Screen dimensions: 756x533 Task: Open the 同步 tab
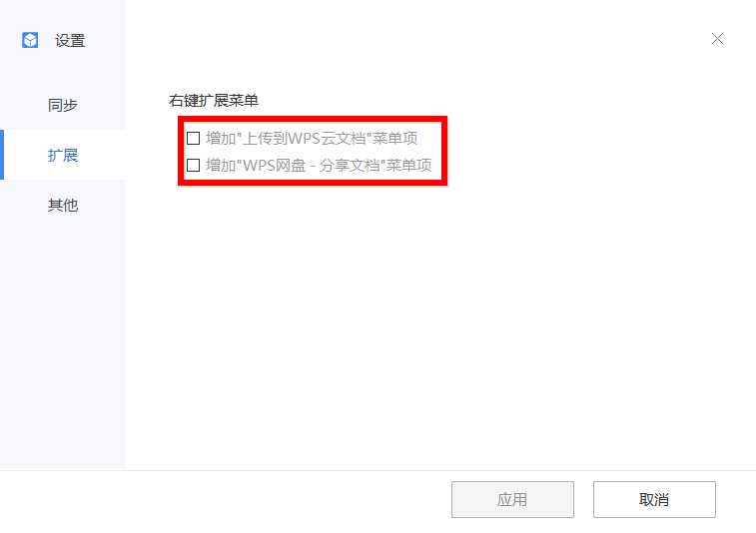[63, 105]
